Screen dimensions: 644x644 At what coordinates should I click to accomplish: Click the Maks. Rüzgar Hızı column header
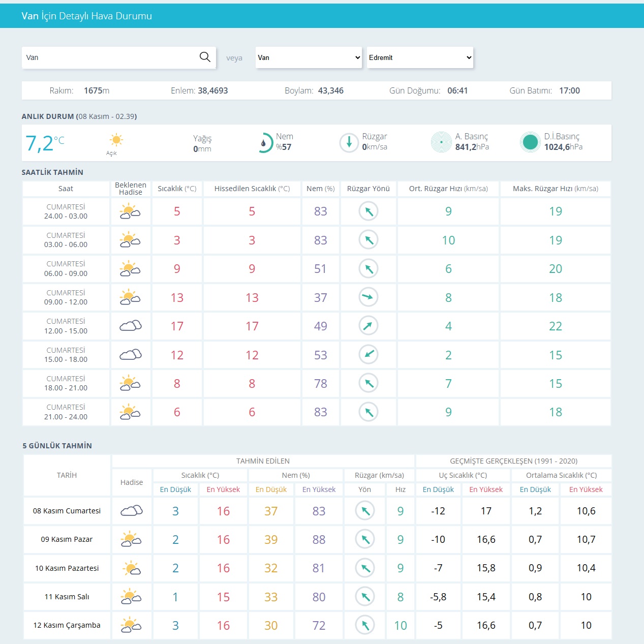[555, 189]
